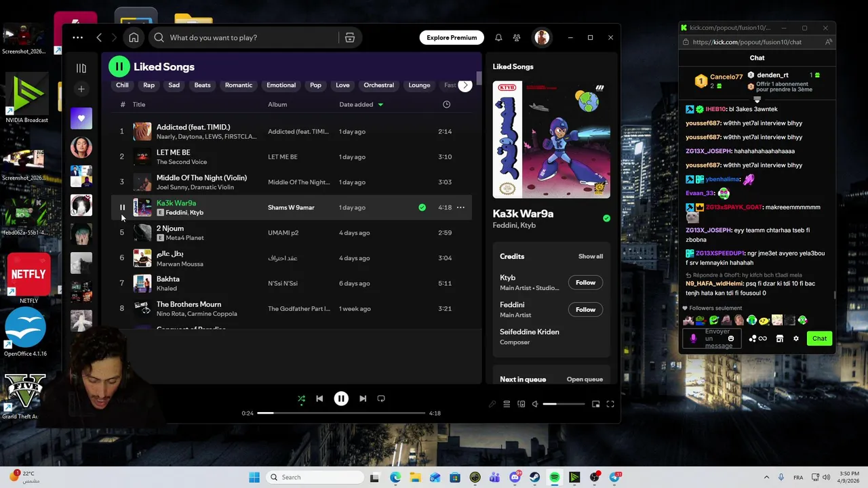Open the lyrics microphone icon
Image resolution: width=868 pixels, height=488 pixels.
[492, 404]
